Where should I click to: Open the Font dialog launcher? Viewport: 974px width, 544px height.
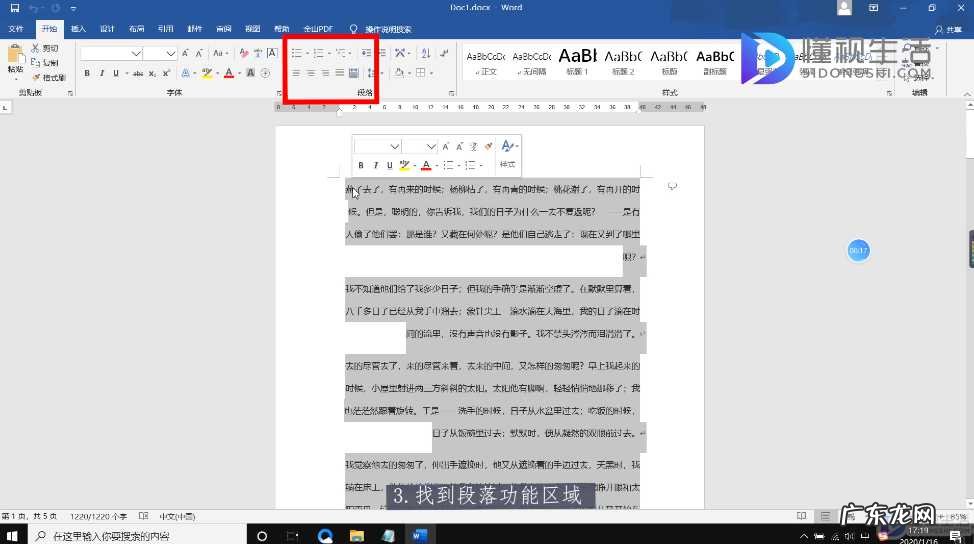coord(279,93)
